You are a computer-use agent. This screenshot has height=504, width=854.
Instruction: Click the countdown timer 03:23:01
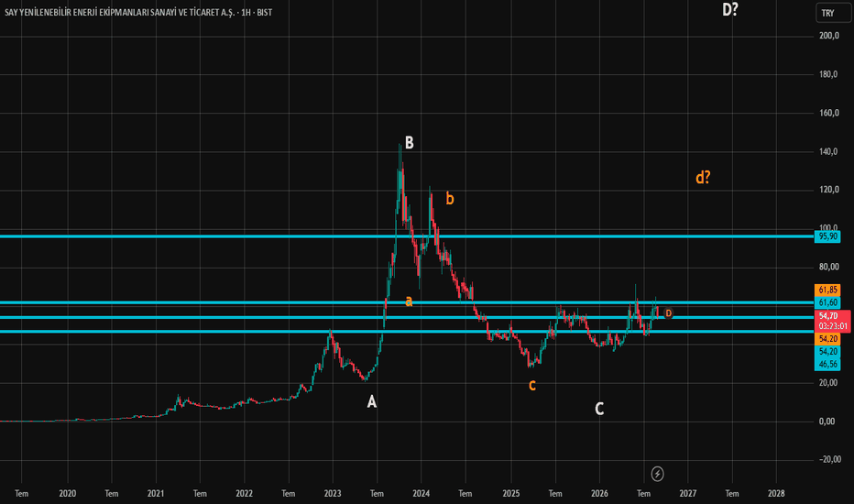[x=833, y=326]
